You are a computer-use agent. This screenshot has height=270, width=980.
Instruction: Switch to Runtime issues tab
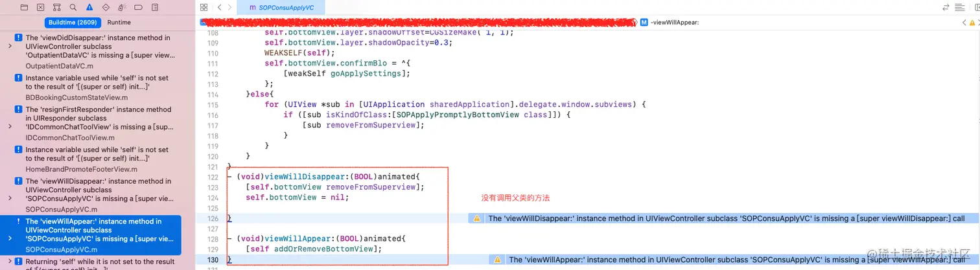[x=119, y=23]
